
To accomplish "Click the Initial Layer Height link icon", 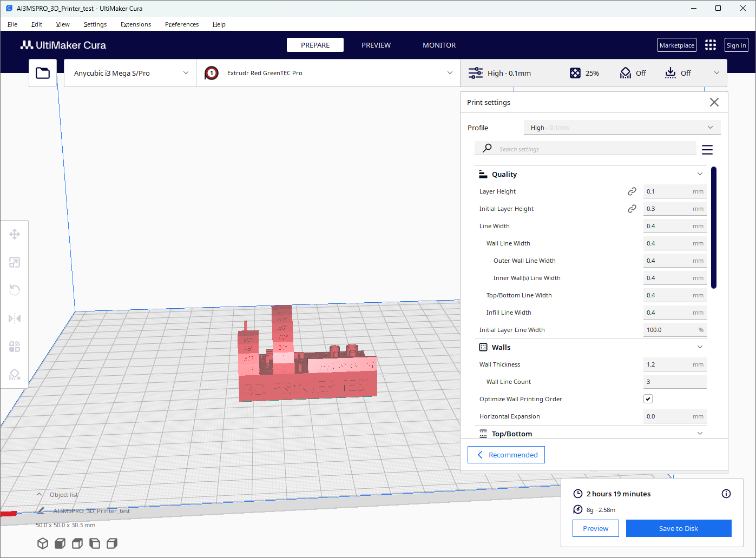I will point(632,209).
